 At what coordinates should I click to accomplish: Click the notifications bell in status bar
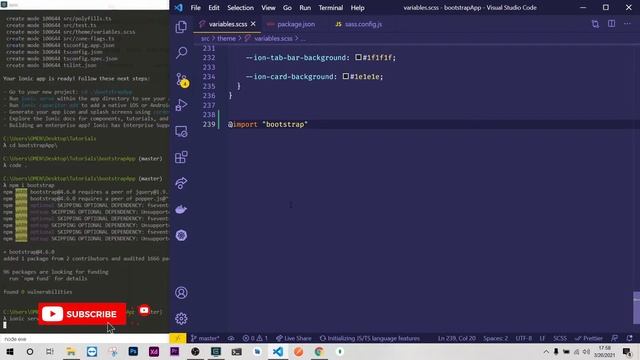tap(630, 338)
